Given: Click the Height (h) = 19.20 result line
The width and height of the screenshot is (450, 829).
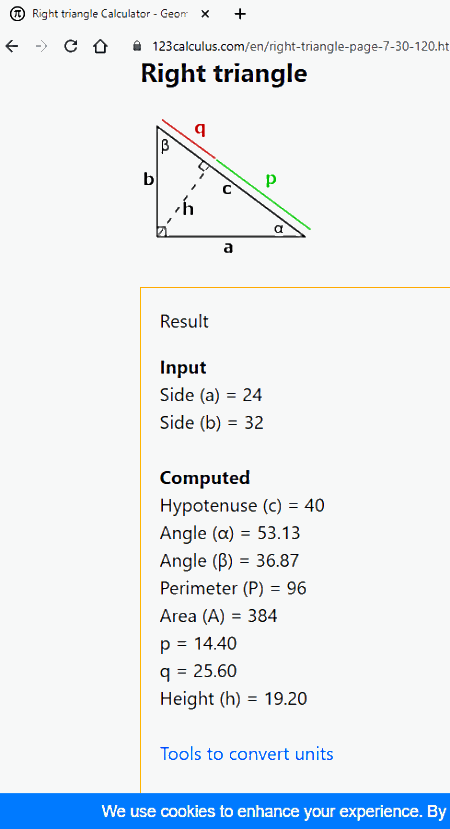Looking at the screenshot, I should point(233,699).
